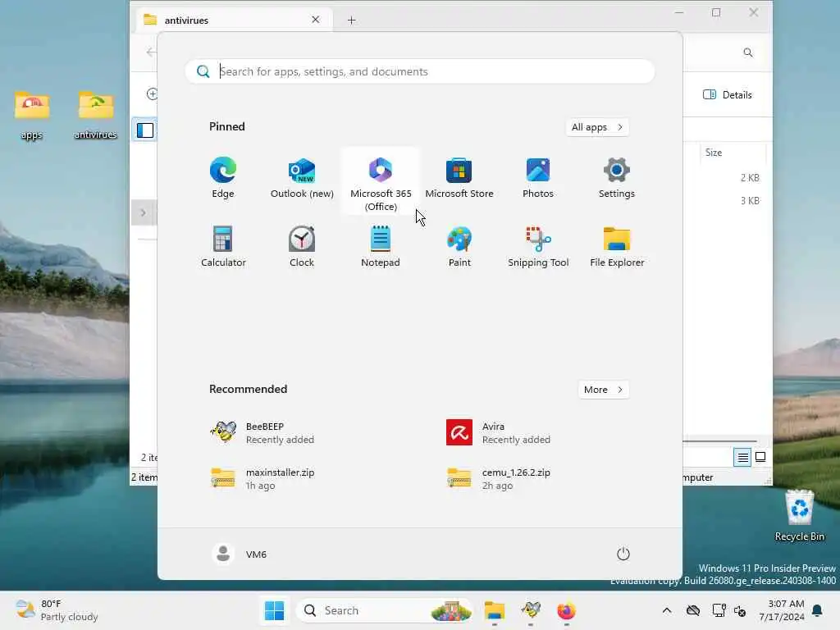Screen dimensions: 840x630
Task: Open Edge from pinned apps
Action: 223,179
